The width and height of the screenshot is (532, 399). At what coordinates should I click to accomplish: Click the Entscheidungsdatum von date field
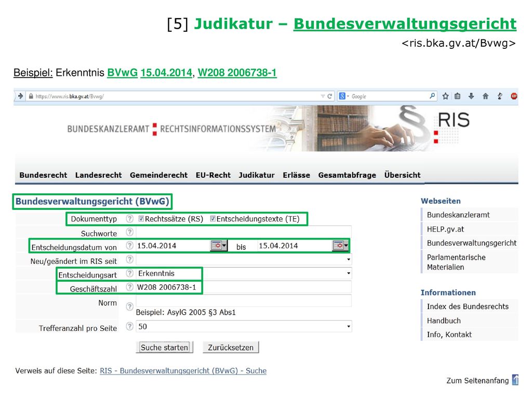(x=173, y=246)
